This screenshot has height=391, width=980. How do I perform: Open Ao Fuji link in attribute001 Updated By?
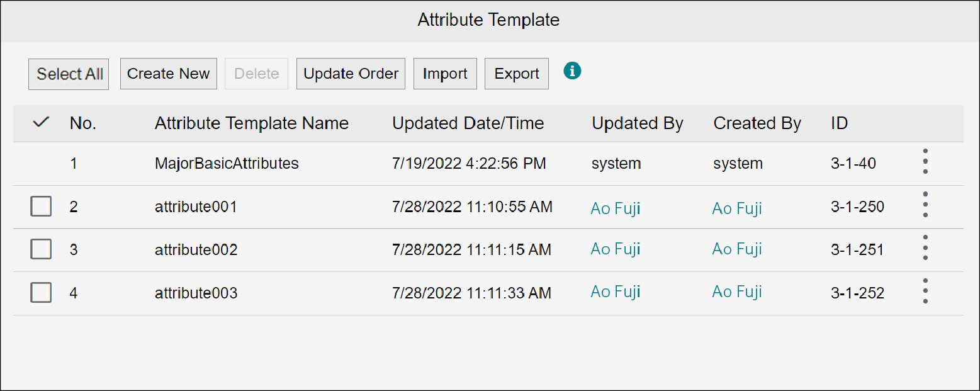pos(615,208)
